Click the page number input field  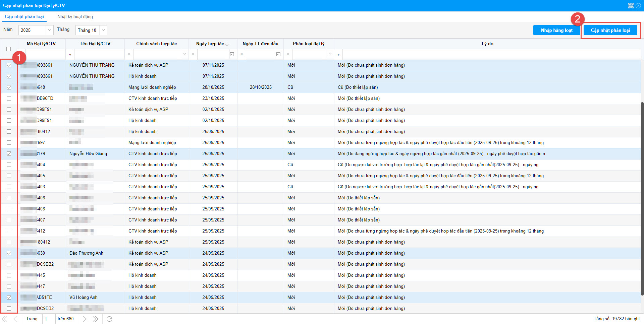point(49,319)
